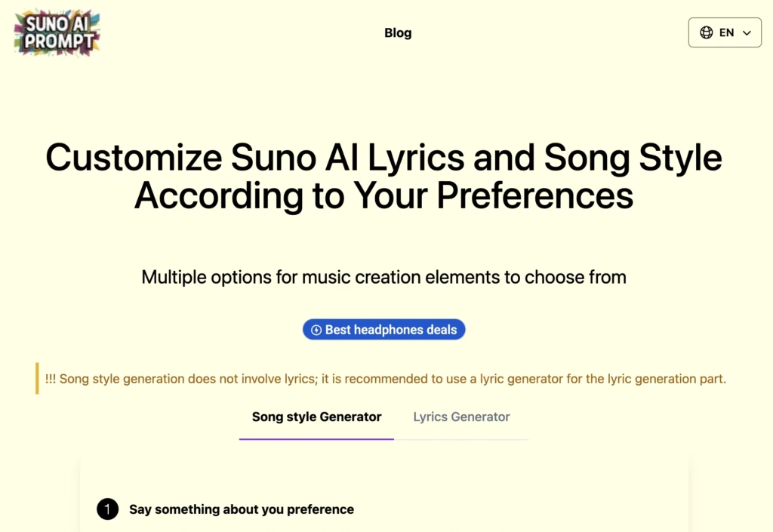Click the Customize Suno AI Lyrics headline
Viewport: 773px width, 532px height.
(383, 177)
